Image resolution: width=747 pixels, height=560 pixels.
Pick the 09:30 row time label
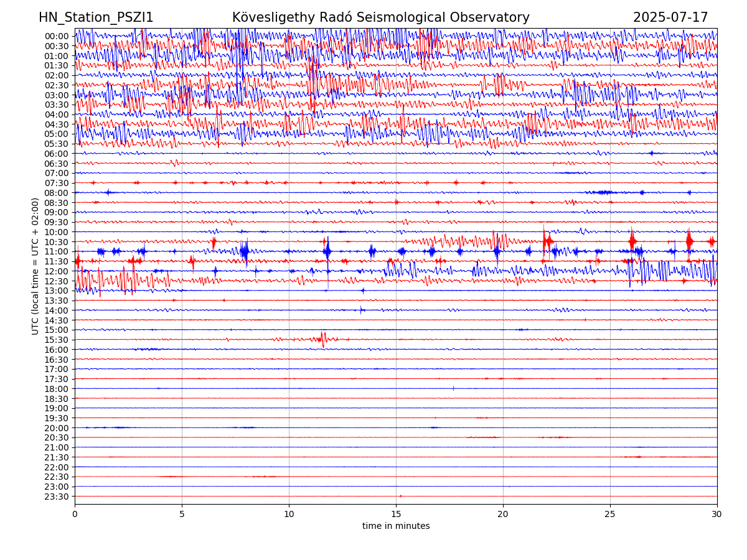pyautogui.click(x=57, y=222)
